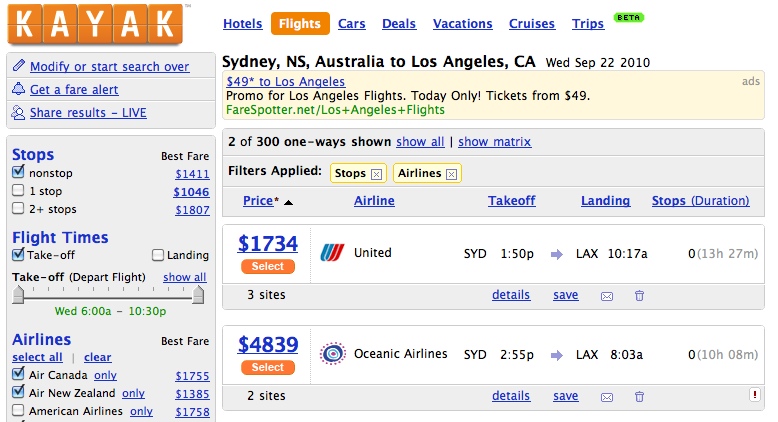The height and width of the screenshot is (422, 778).
Task: Click the trash icon for United flight
Action: [x=640, y=296]
